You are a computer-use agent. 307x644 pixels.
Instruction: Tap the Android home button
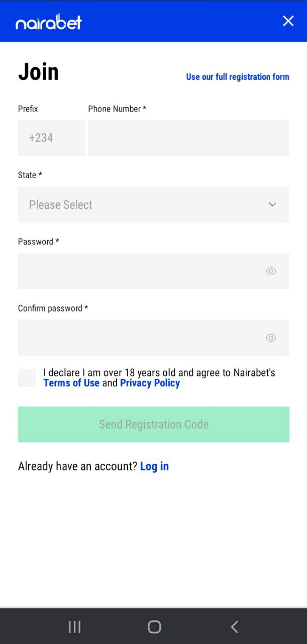coord(154,626)
